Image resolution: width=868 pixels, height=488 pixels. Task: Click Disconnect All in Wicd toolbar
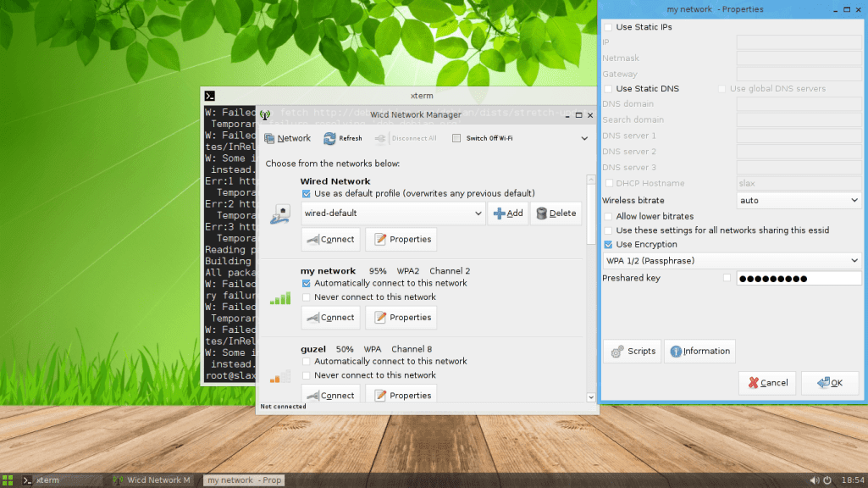406,138
